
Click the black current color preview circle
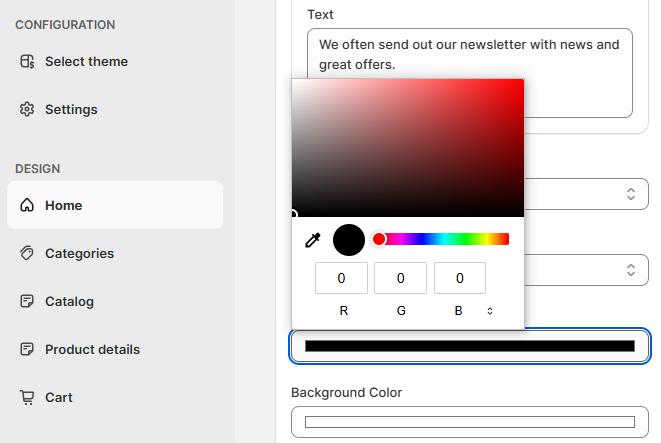click(x=349, y=240)
